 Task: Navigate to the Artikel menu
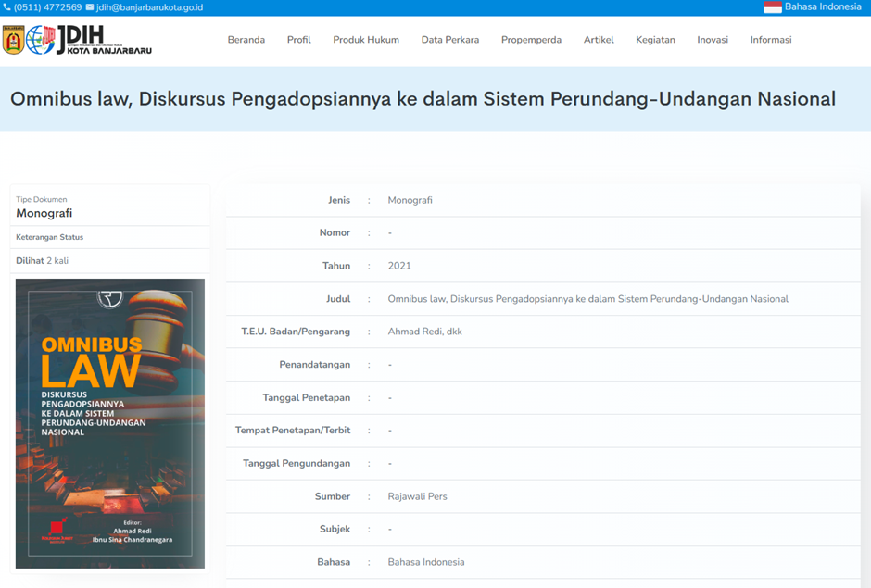point(599,40)
